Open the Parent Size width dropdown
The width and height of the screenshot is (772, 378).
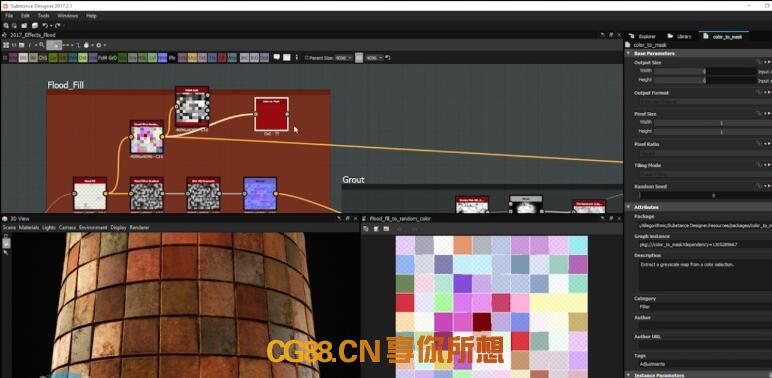tap(344, 58)
